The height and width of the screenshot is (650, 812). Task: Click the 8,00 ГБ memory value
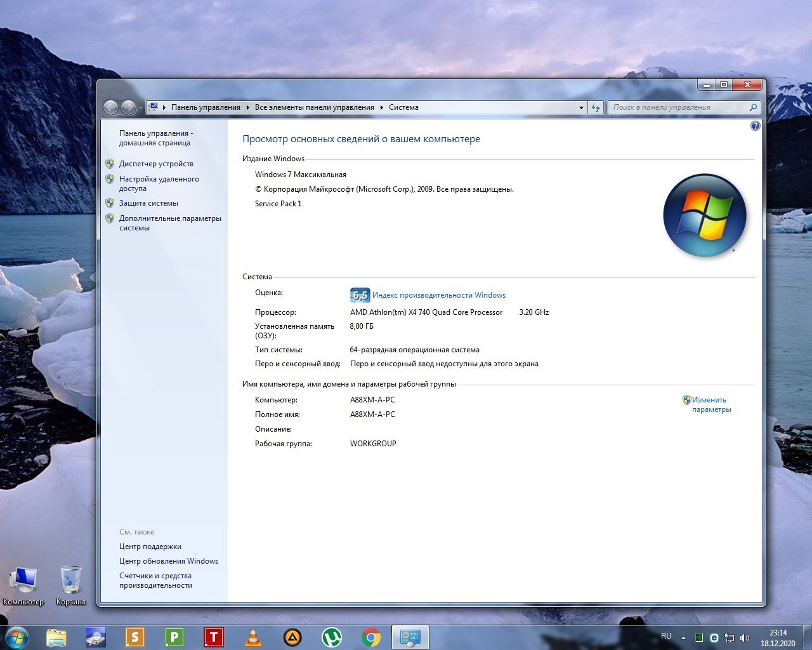click(362, 326)
